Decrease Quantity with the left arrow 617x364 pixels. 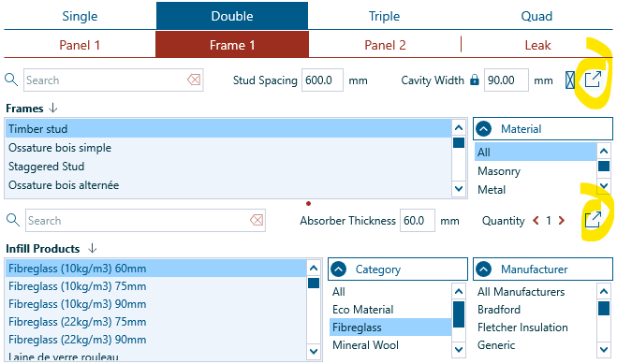click(x=536, y=221)
